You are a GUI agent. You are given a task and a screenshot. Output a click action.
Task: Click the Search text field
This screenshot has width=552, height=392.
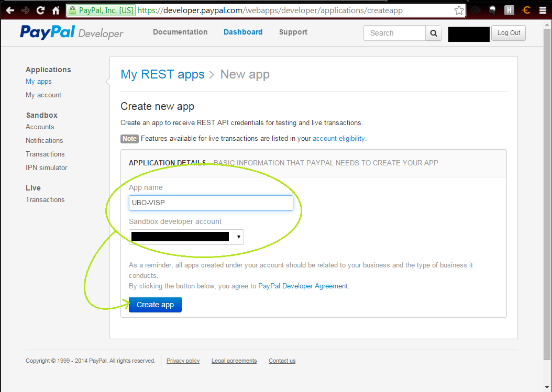coord(395,33)
